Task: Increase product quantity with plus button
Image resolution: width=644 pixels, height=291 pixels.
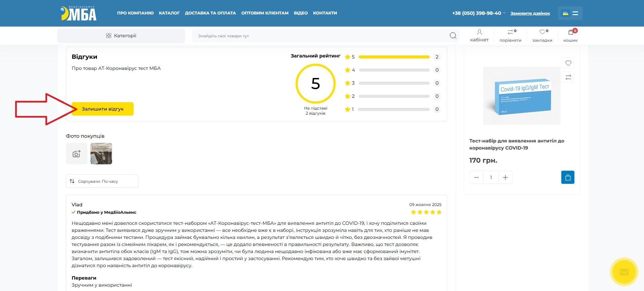Action: [x=505, y=177]
